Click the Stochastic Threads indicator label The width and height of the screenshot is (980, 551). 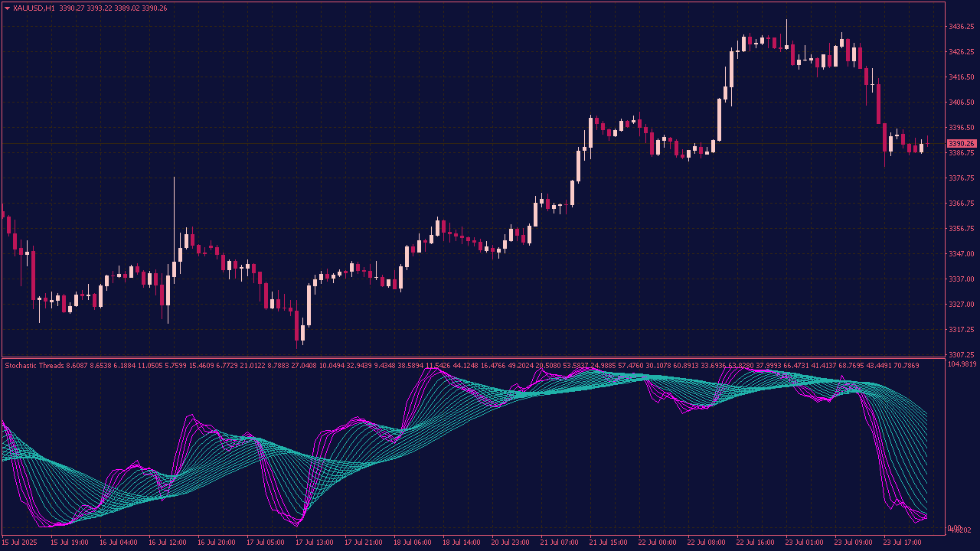coord(34,365)
